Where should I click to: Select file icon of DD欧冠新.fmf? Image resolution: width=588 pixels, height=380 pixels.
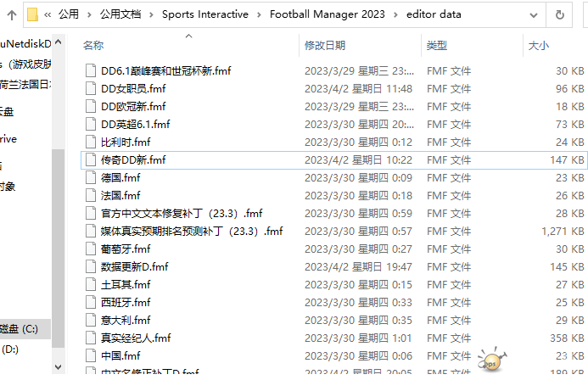click(91, 106)
